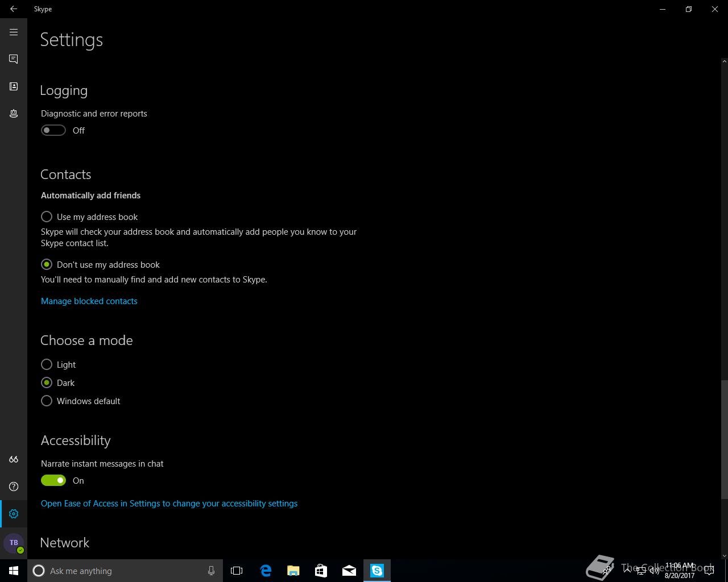The height and width of the screenshot is (582, 728).
Task: Open File Explorer from taskbar
Action: tap(293, 571)
